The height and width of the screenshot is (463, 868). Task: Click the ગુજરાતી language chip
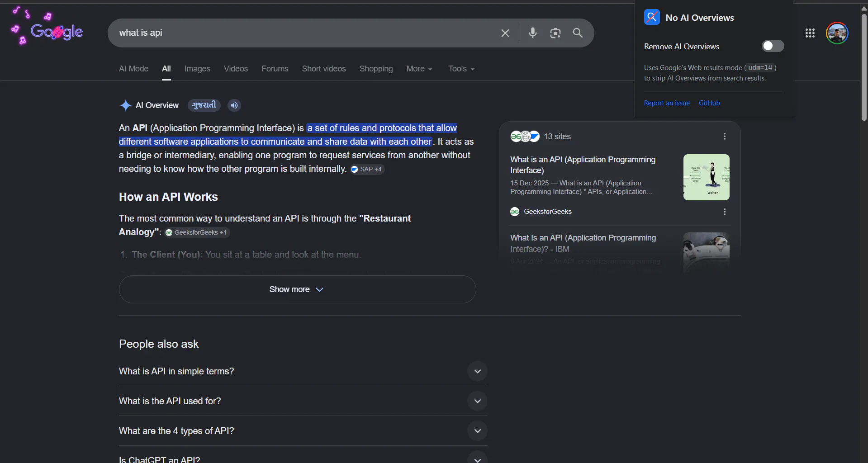click(204, 105)
